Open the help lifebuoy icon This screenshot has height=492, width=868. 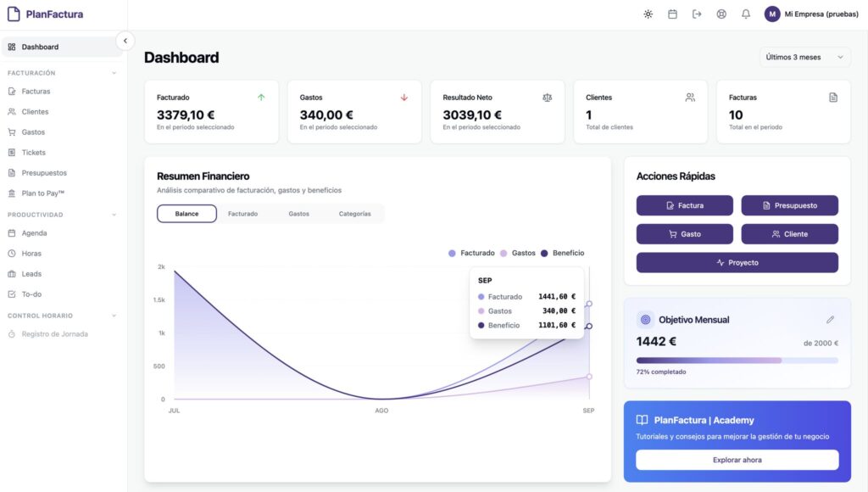(x=721, y=14)
